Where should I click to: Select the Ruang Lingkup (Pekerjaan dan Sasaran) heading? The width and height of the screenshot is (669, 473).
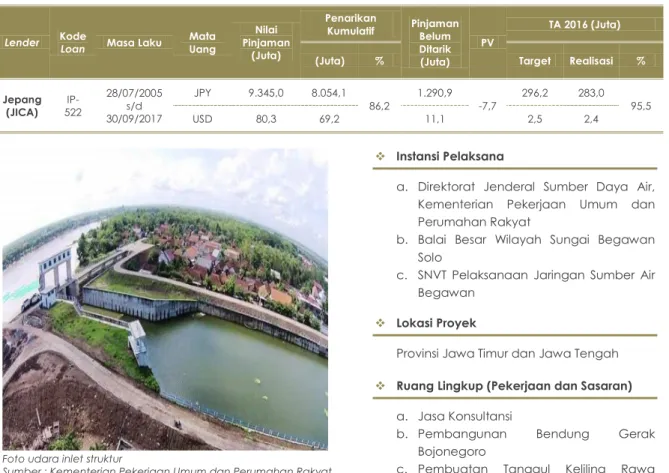click(514, 386)
